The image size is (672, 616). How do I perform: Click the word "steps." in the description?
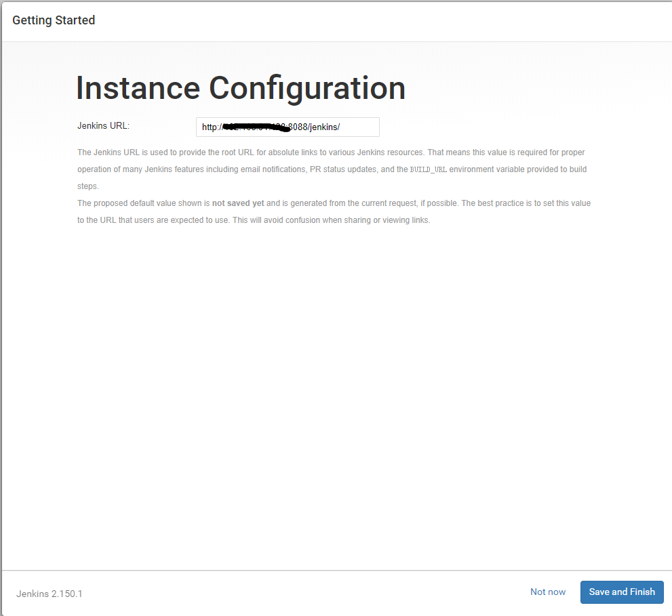(x=87, y=186)
